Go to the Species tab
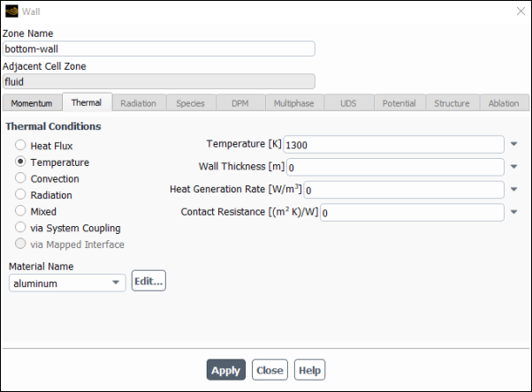The height and width of the screenshot is (392, 532). click(x=190, y=103)
